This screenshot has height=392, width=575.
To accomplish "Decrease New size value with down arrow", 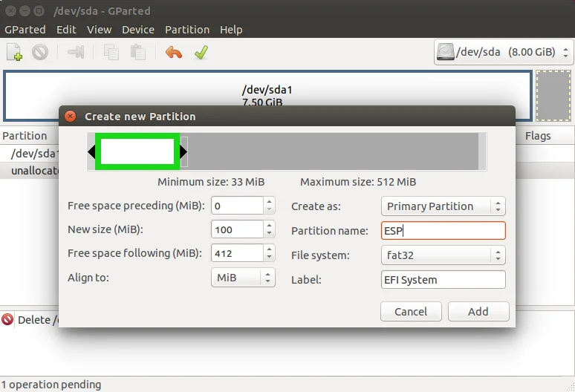I will 269,233.
